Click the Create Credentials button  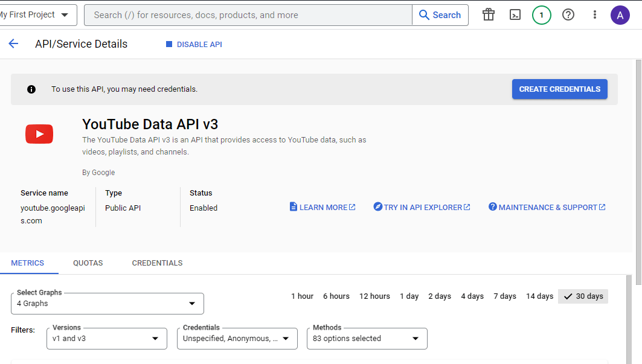tap(559, 89)
